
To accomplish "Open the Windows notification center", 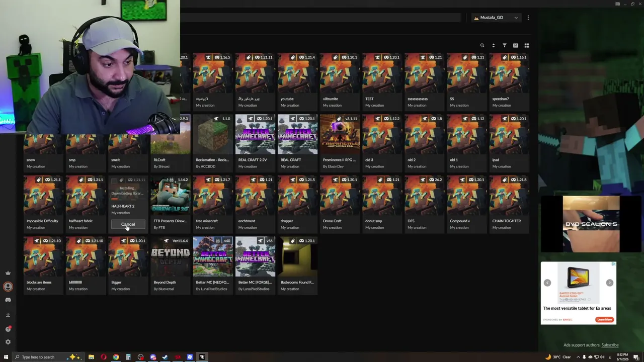I will tap(636, 357).
